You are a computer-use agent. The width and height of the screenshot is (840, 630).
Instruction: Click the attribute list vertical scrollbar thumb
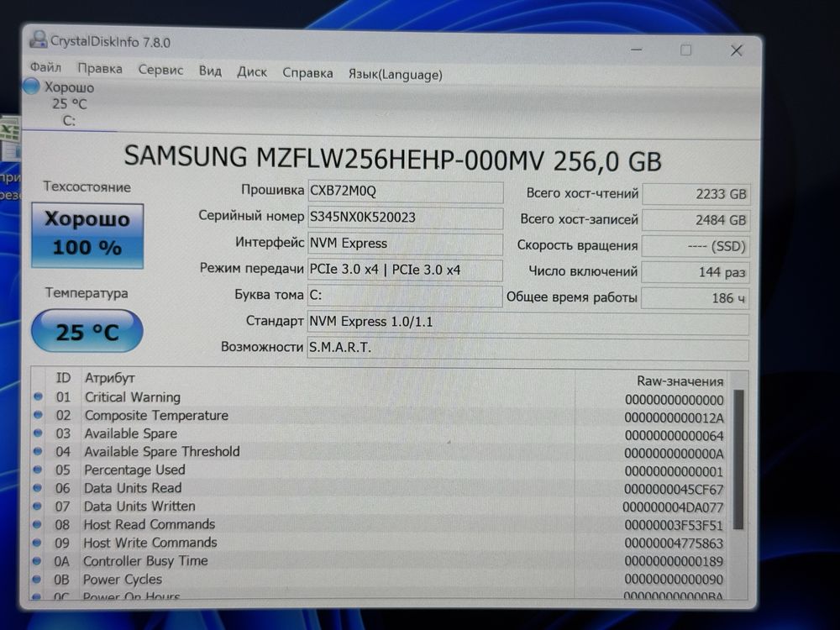738,459
